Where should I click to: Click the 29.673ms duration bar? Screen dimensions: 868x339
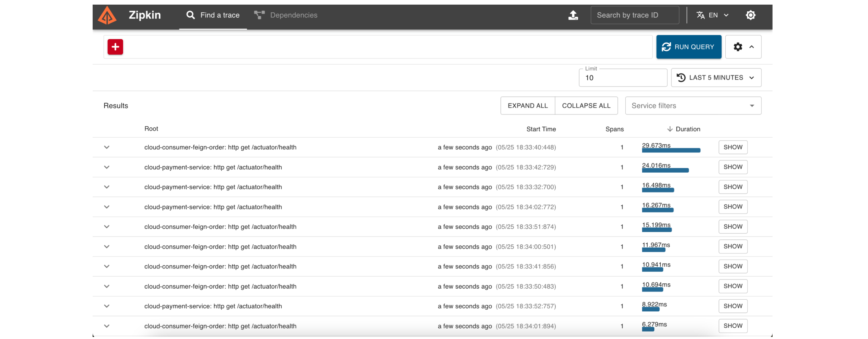point(671,150)
